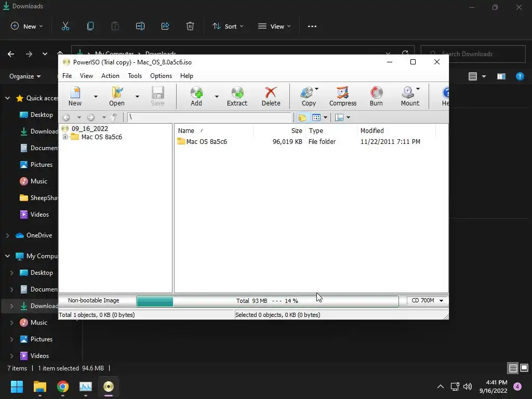
Task: Open the dropdown arrow beside PowerISO New
Action: (96, 97)
